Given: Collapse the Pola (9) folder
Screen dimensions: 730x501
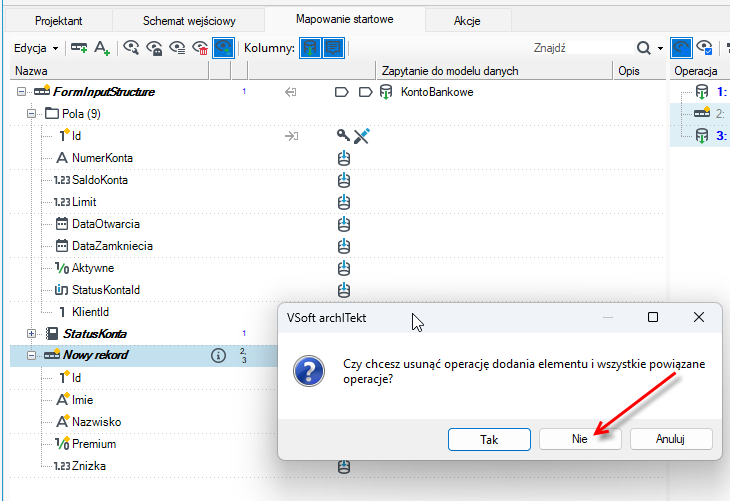Looking at the screenshot, I should point(31,114).
